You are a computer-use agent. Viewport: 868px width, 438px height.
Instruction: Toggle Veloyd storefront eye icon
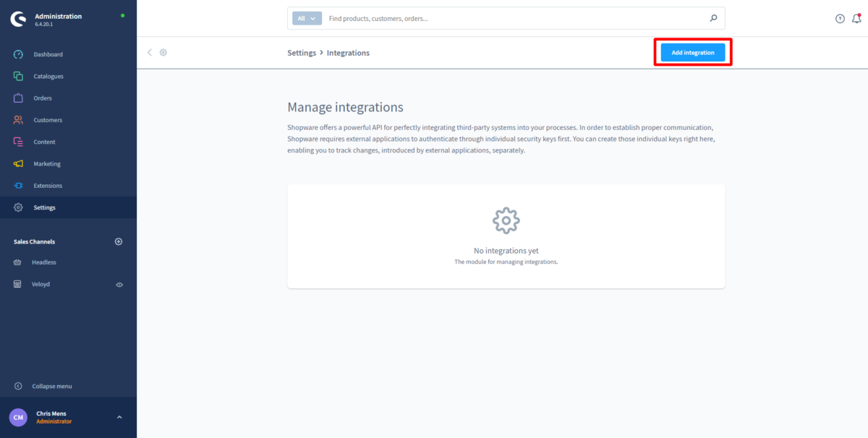point(120,285)
